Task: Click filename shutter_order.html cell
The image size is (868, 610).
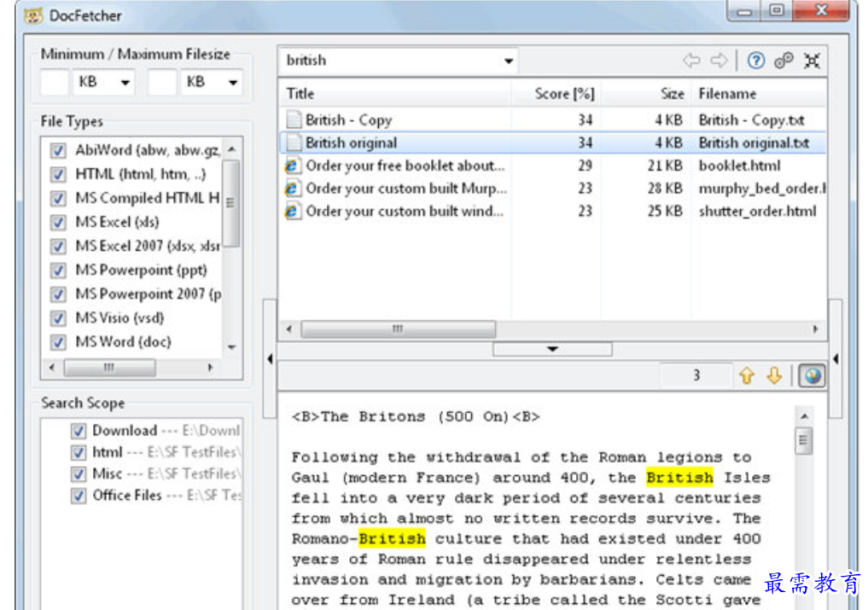Action: click(757, 211)
